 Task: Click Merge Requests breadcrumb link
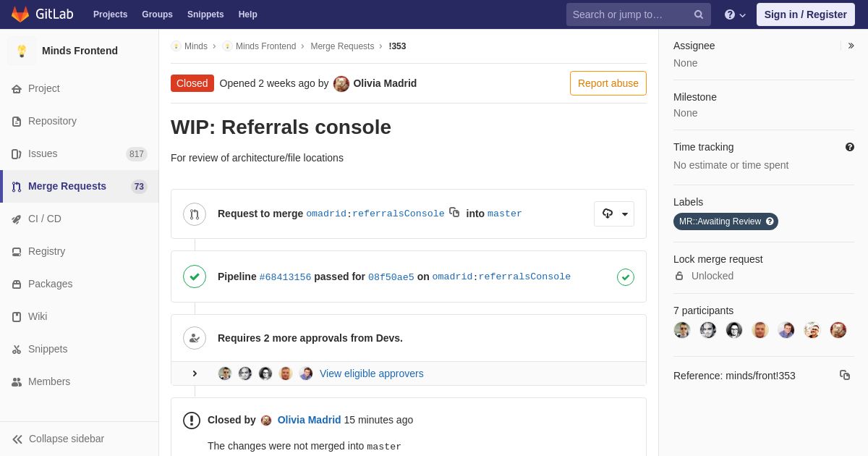[x=342, y=46]
